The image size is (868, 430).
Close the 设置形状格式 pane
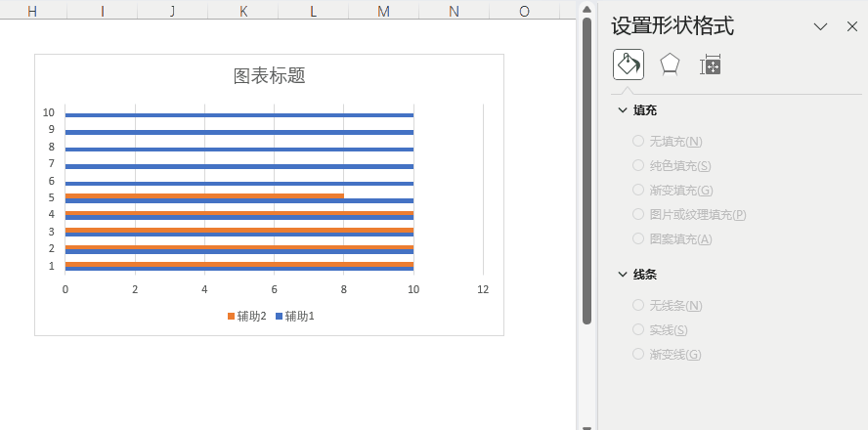(852, 26)
